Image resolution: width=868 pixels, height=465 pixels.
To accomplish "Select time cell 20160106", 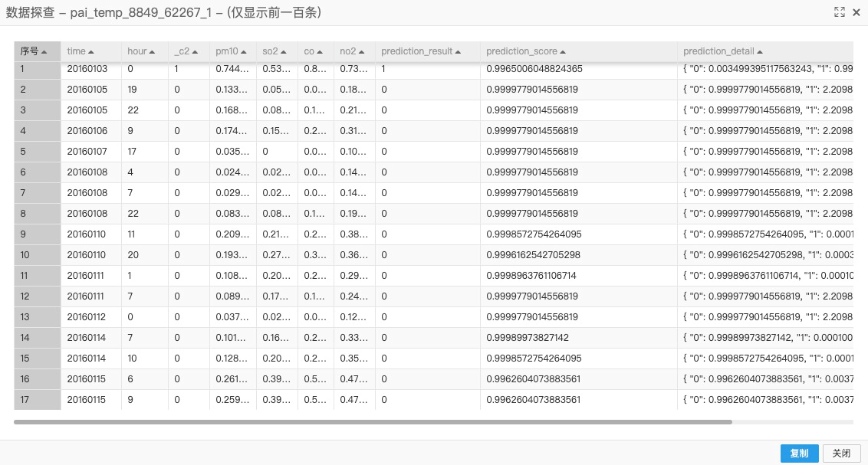I will [x=90, y=131].
